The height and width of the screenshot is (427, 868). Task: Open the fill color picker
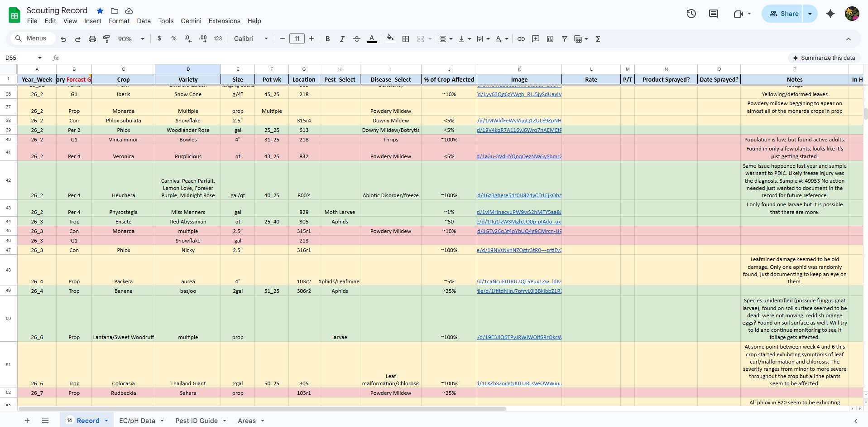(390, 39)
